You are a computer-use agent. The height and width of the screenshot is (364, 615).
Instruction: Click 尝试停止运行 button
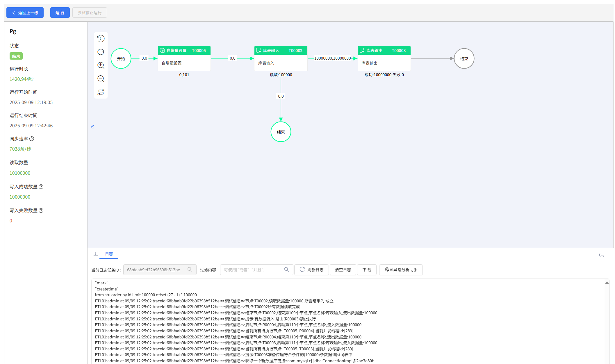90,13
